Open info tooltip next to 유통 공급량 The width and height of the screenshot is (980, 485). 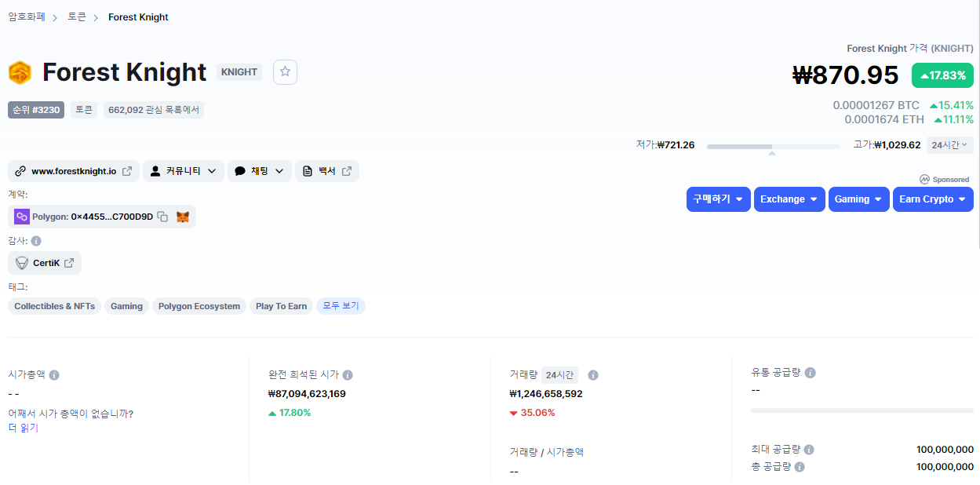811,373
